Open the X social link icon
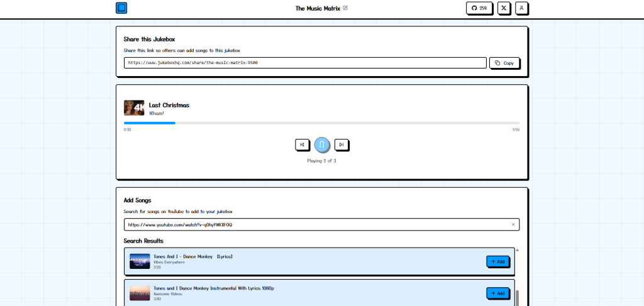The height and width of the screenshot is (306, 644). click(504, 8)
